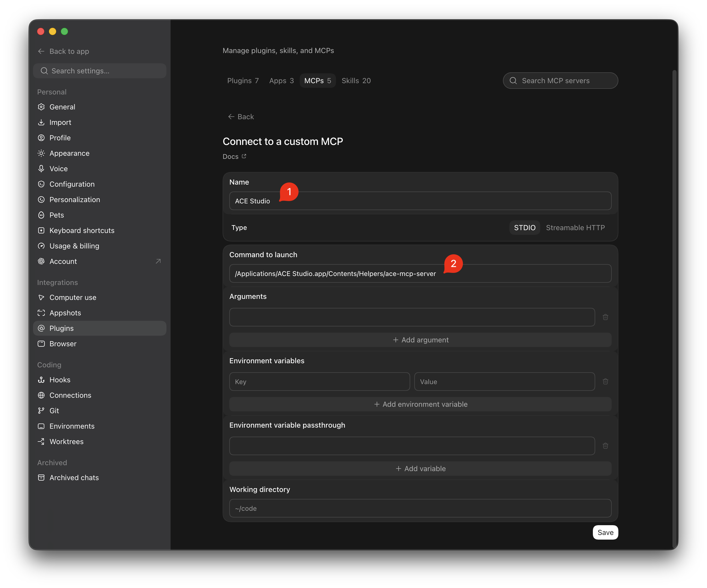This screenshot has height=588, width=707.
Task: Click the Account external arrow icon
Action: (158, 262)
